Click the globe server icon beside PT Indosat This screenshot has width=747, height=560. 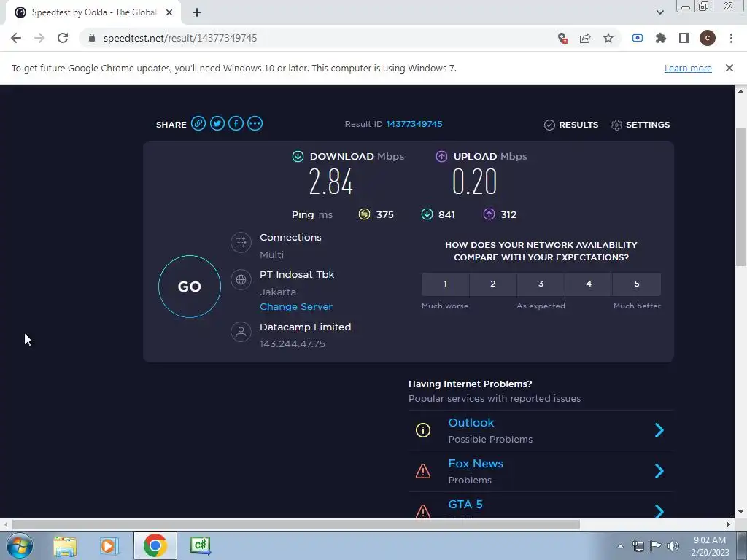point(241,279)
